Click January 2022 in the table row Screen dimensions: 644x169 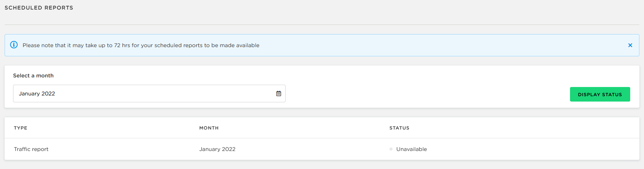click(x=217, y=149)
